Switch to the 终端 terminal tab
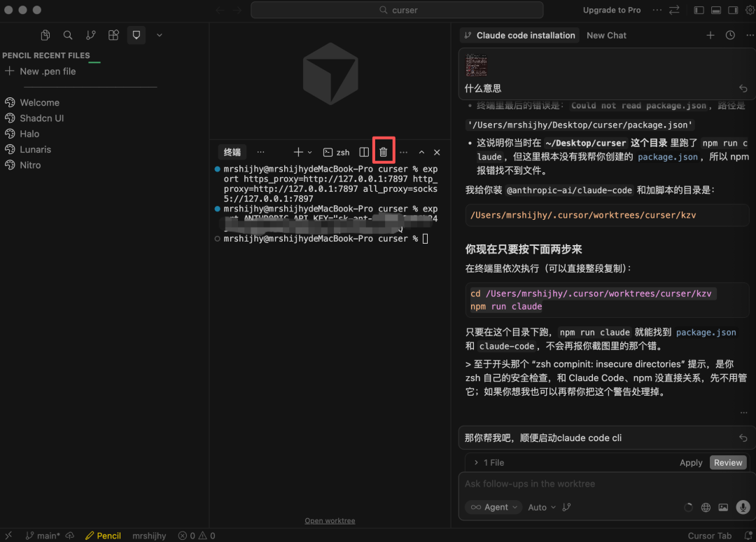This screenshot has height=542, width=756. (x=232, y=151)
